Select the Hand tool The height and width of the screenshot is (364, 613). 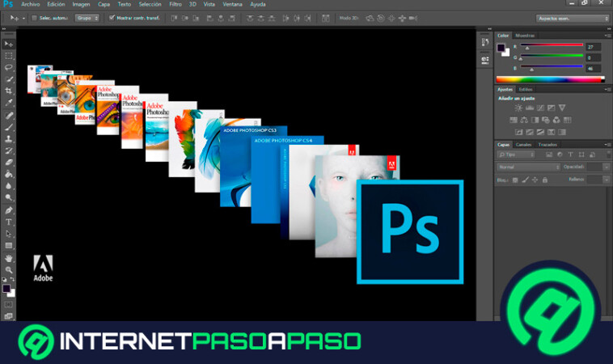click(x=9, y=258)
